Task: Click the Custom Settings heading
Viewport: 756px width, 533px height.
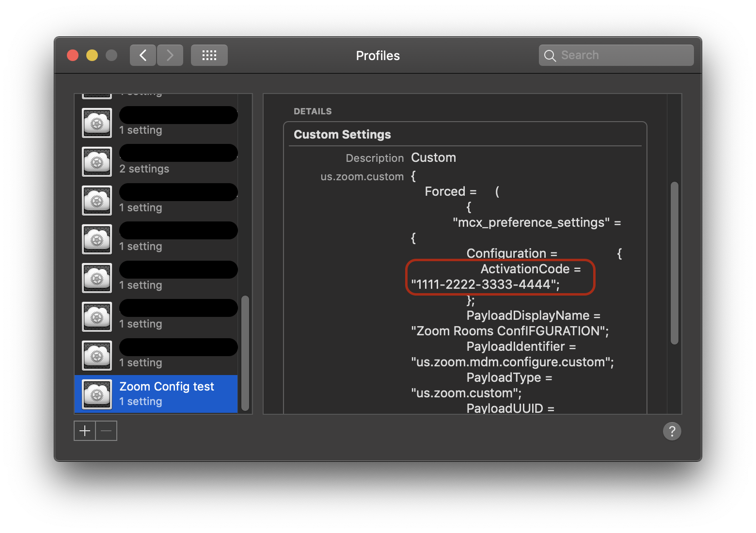Action: coord(342,134)
